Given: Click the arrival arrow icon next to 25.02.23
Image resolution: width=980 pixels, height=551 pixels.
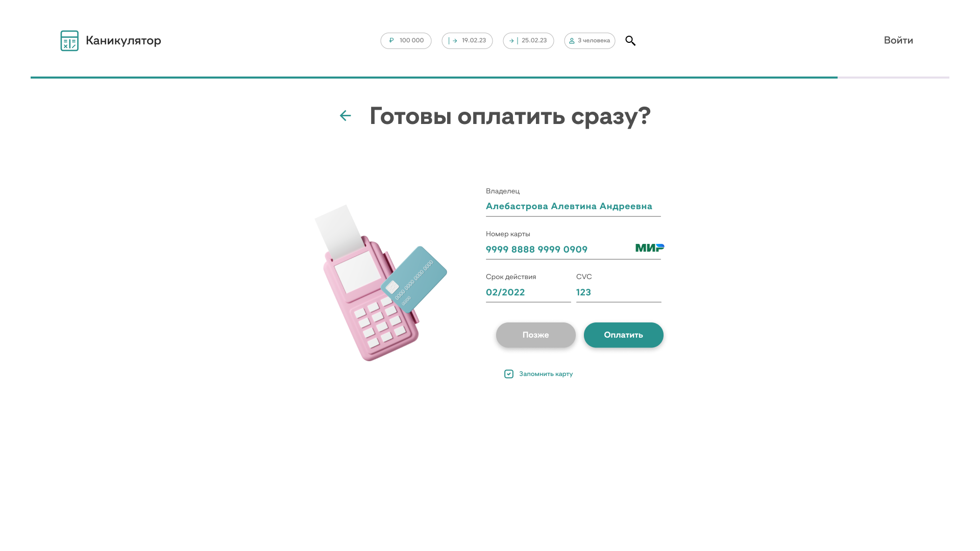Looking at the screenshot, I should click(513, 41).
